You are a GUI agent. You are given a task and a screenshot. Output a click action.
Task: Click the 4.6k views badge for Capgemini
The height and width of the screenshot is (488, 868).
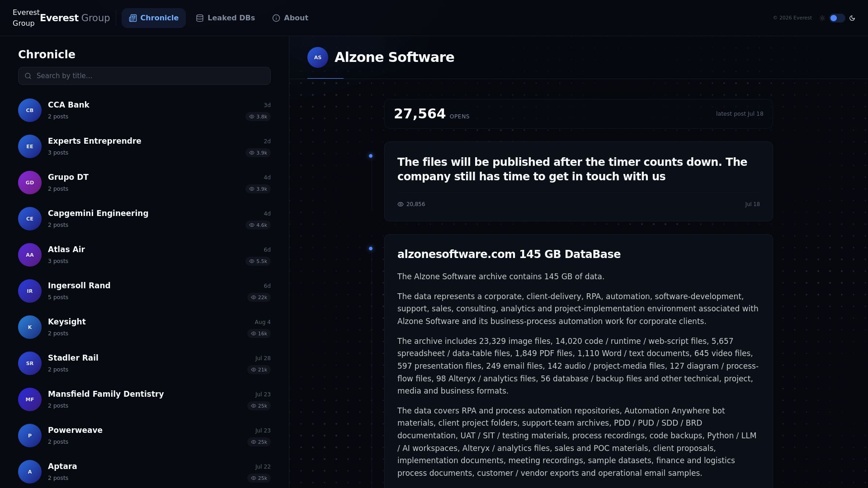pyautogui.click(x=258, y=225)
